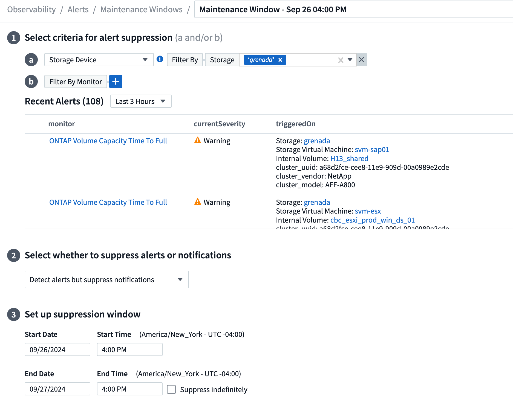Remove the *grenada* filter tag
The width and height of the screenshot is (513, 420).
pos(280,60)
